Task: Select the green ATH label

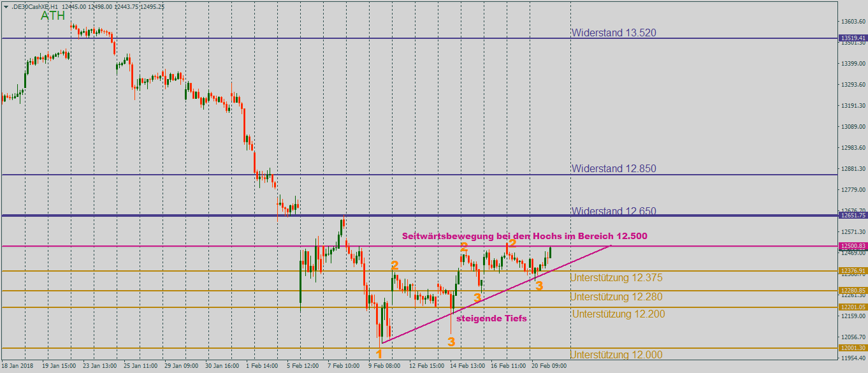Action: pos(53,16)
